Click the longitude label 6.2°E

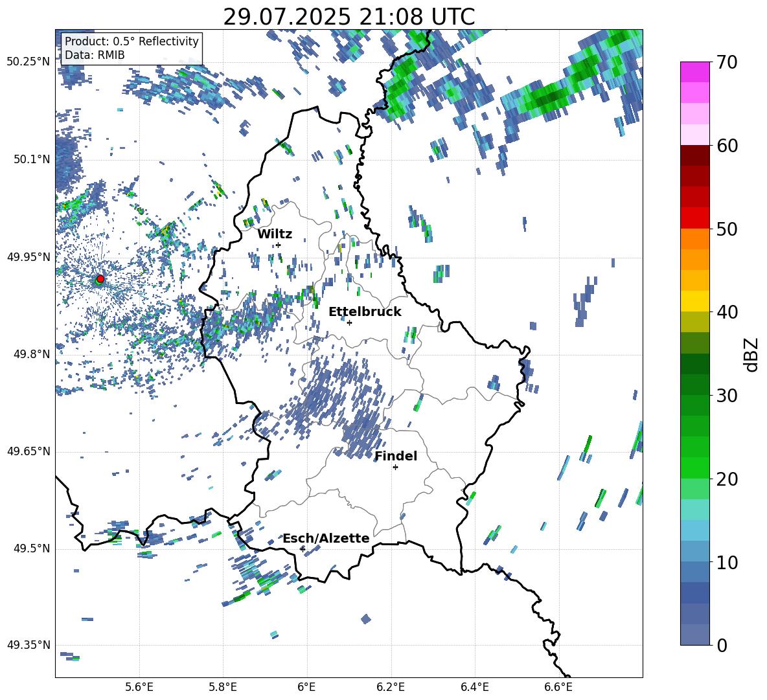coord(391,687)
